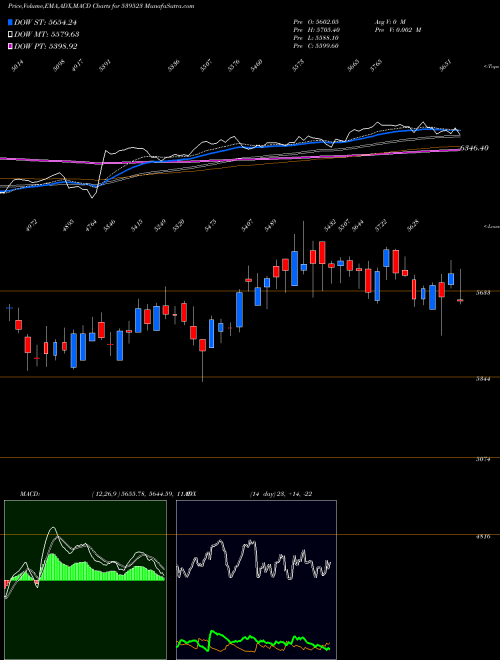Click the blue DOW ST legend swatch
The image size is (500, 660).
tap(10, 22)
